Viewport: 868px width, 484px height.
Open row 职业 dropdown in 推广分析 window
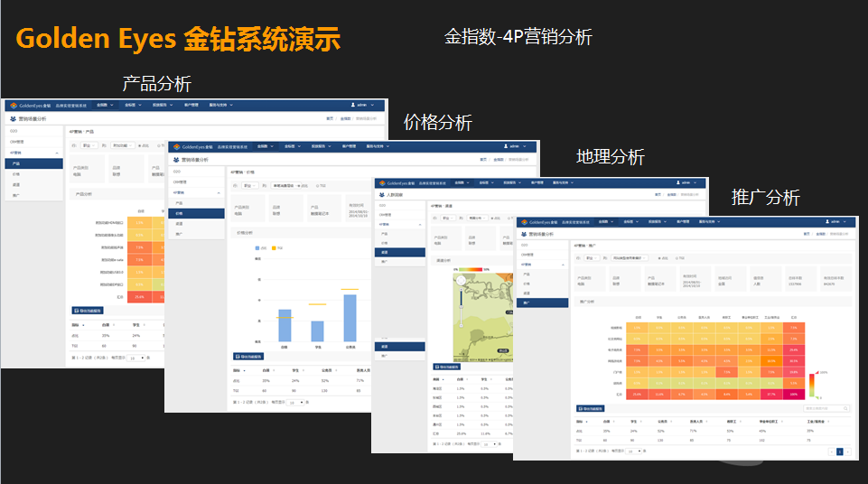coord(592,257)
